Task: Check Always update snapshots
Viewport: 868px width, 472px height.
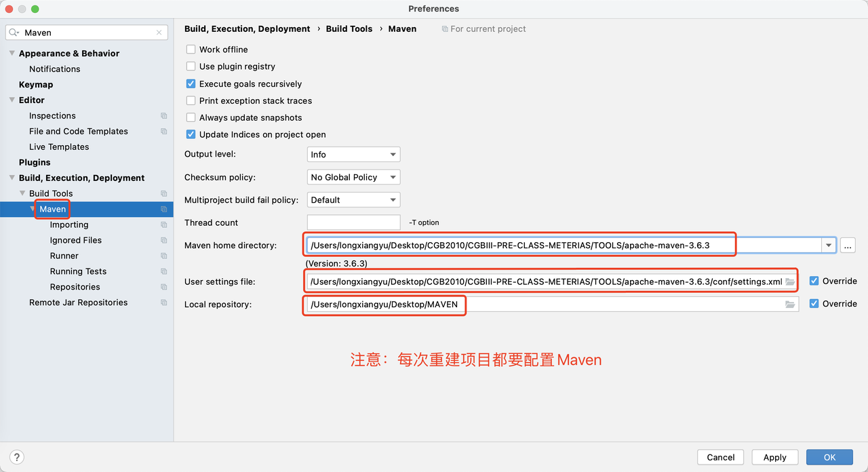Action: pos(191,117)
